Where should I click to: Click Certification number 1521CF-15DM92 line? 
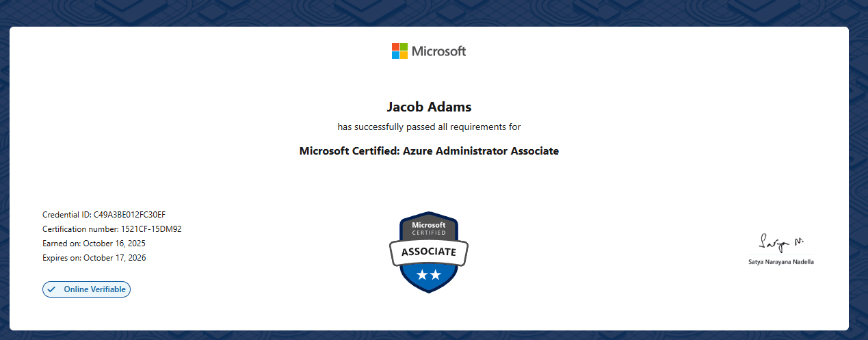coord(111,229)
